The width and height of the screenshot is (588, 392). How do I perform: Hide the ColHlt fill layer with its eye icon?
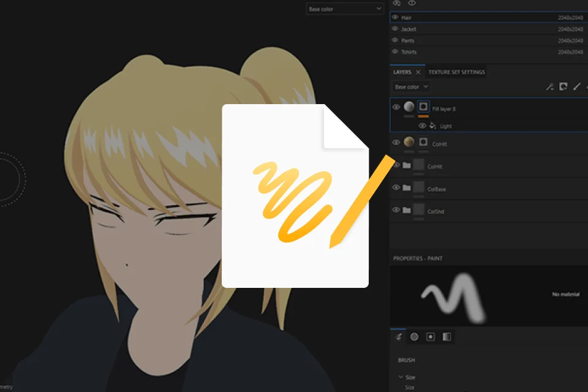pos(396,143)
